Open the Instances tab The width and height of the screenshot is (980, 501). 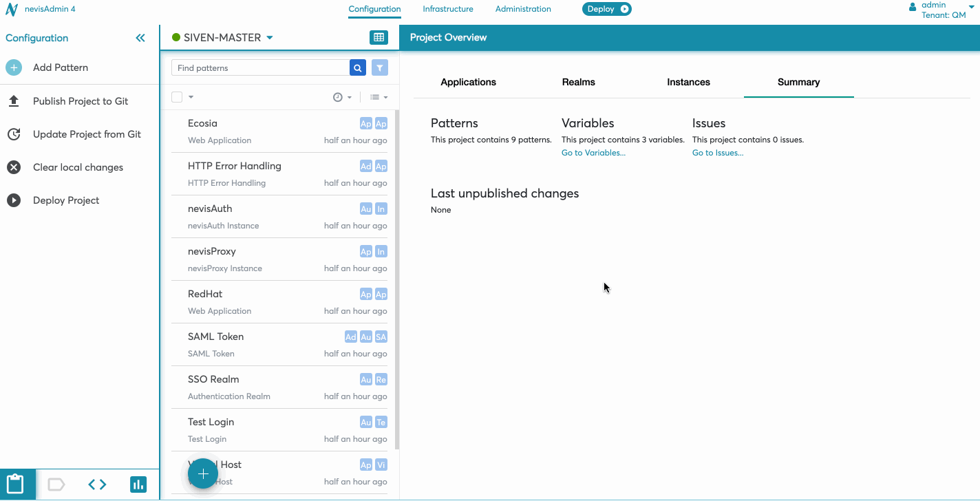689,82
